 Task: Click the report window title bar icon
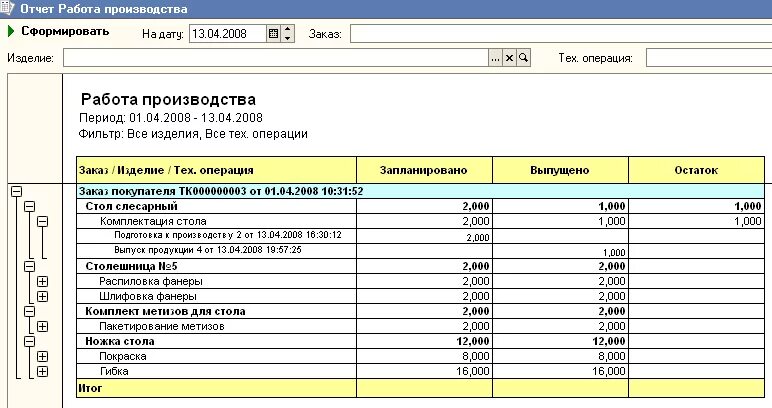pyautogui.click(x=7, y=8)
